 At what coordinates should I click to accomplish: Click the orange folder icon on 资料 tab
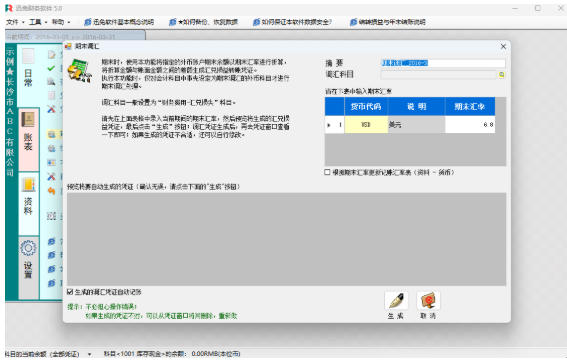click(x=28, y=184)
